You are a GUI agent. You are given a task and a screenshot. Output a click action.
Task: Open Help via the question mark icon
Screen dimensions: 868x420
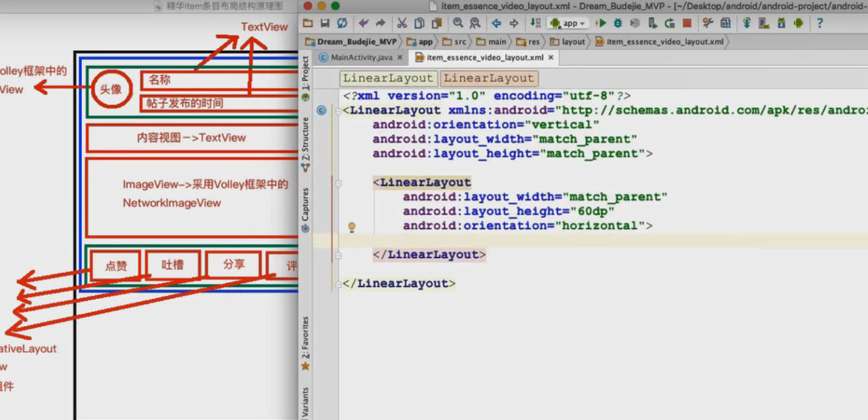tap(820, 23)
